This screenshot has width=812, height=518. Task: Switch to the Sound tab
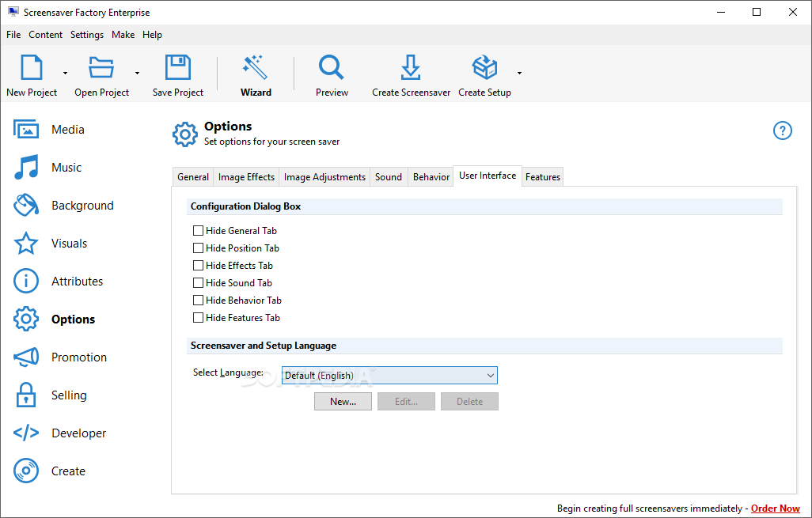coord(389,177)
